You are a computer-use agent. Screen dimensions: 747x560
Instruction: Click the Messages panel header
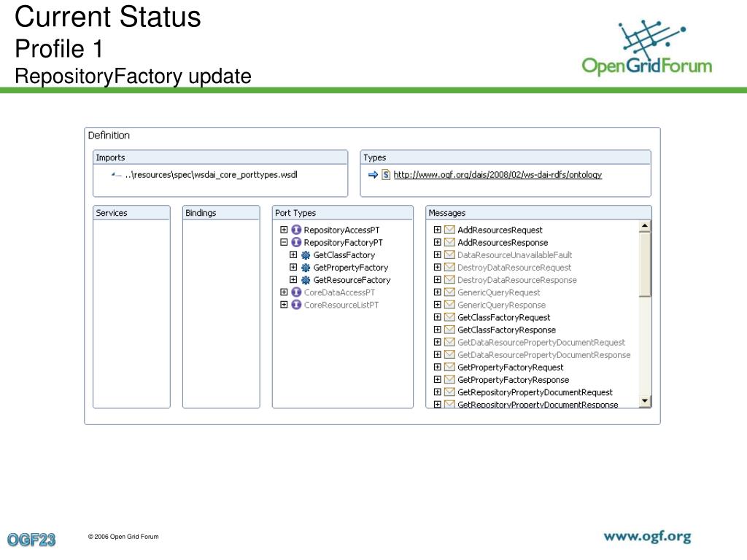coord(538,213)
